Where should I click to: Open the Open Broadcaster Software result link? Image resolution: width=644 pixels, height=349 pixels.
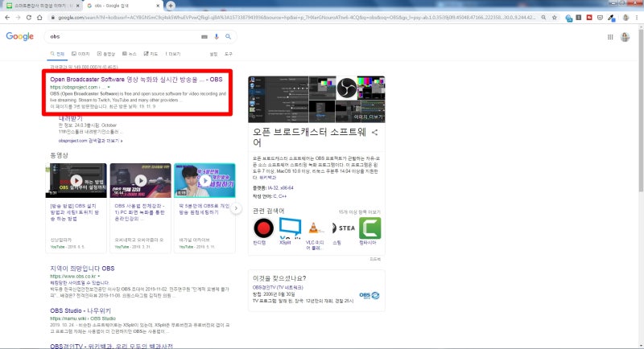[136, 80]
